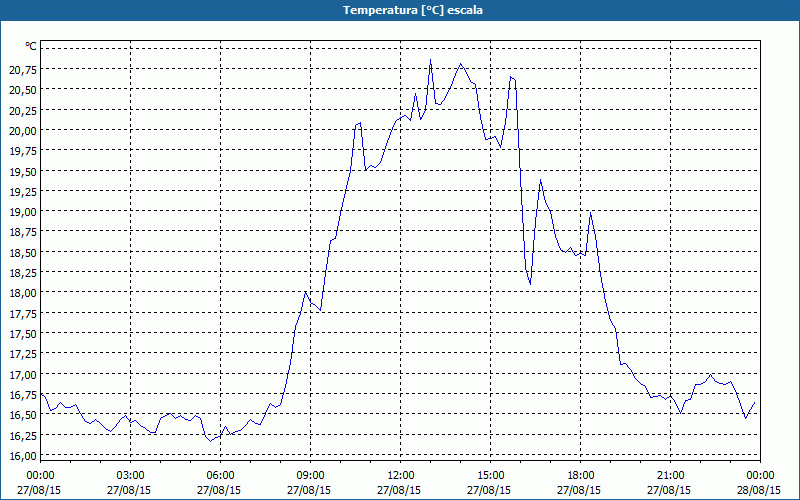Click the 16,50 temperature axis label
This screenshot has height=500, width=800.
click(23, 415)
